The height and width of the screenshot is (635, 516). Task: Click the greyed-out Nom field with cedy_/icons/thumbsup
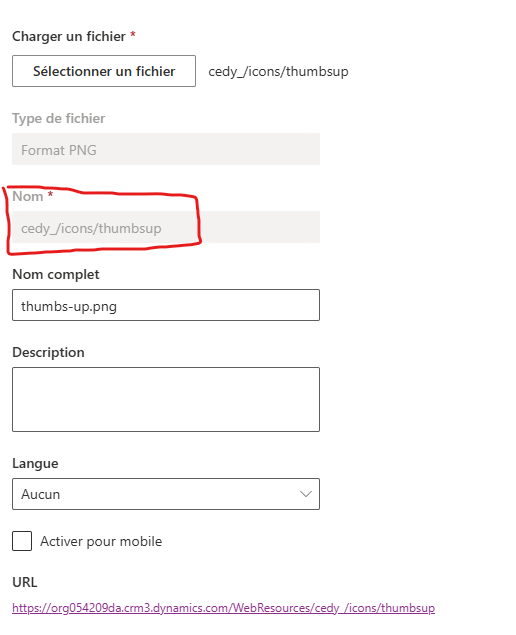pos(166,227)
